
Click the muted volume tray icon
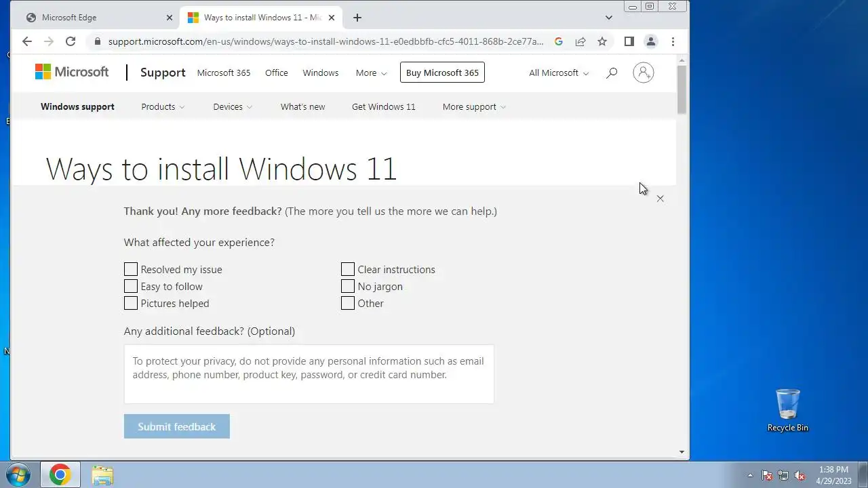(800, 475)
